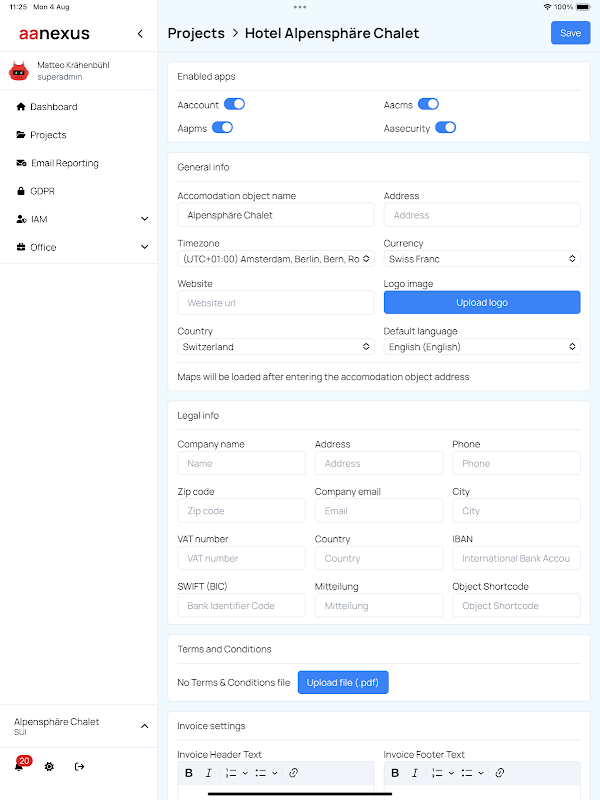Image resolution: width=600 pixels, height=800 pixels.
Task: Collapse the sidebar with the chevron
Action: click(x=140, y=33)
